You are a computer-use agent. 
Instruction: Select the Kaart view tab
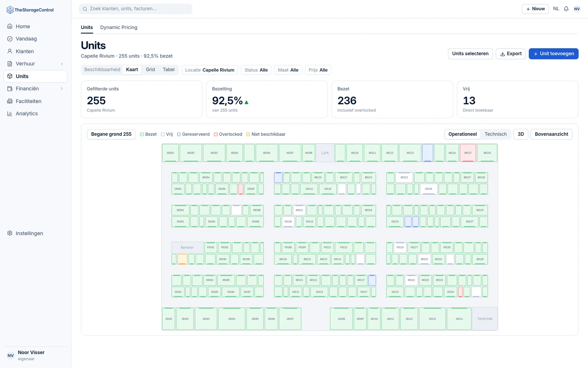pos(132,70)
